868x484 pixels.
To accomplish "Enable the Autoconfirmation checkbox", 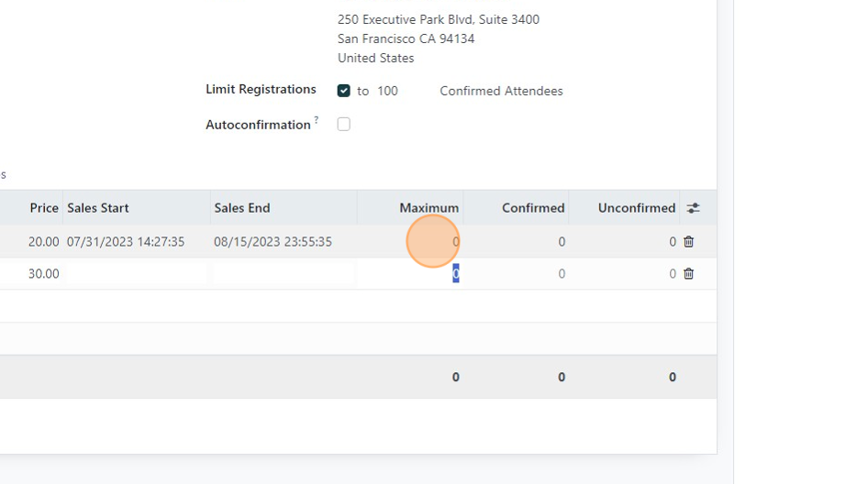I will [x=344, y=124].
